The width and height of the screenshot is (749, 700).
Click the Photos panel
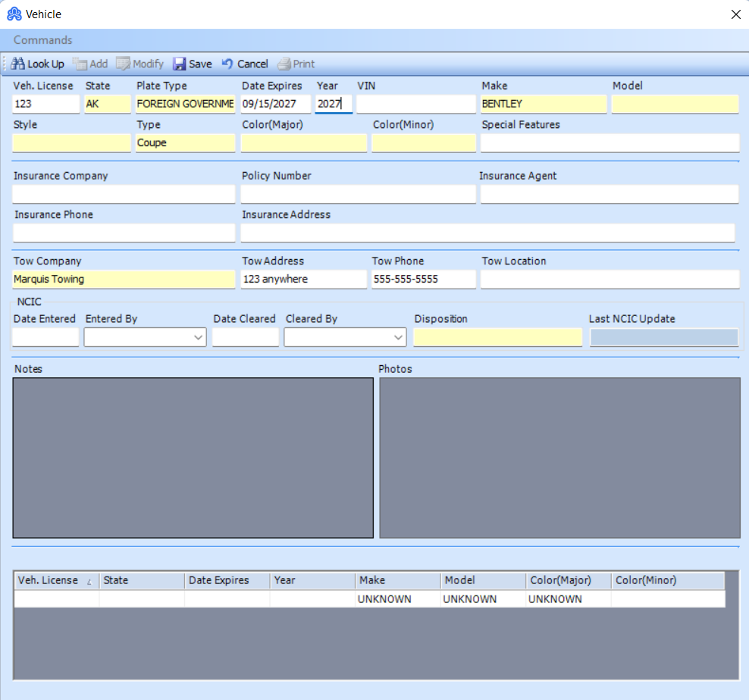tap(561, 458)
